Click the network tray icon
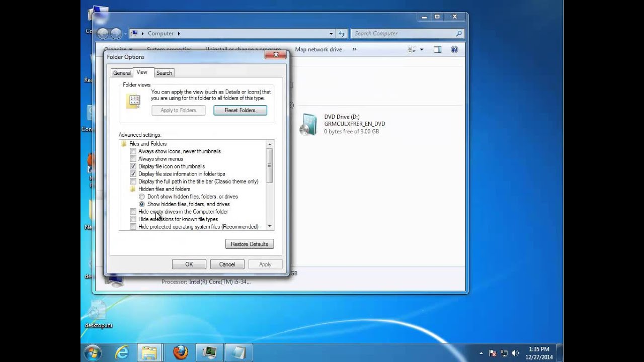The image size is (644, 362). 504,353
